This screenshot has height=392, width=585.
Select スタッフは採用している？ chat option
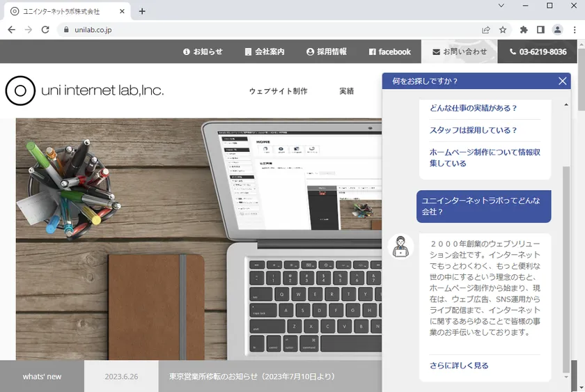(473, 130)
